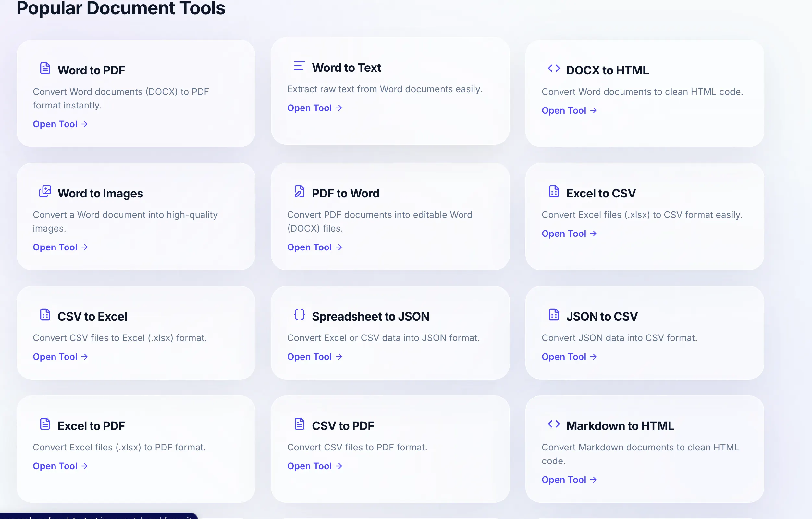812x519 pixels.
Task: Click the Excel to CSV spreadsheet icon
Action: point(554,191)
